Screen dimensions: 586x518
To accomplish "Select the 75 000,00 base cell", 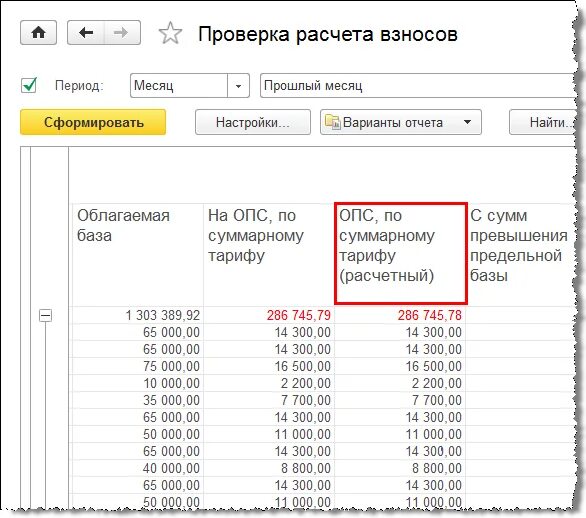I will pos(138,366).
